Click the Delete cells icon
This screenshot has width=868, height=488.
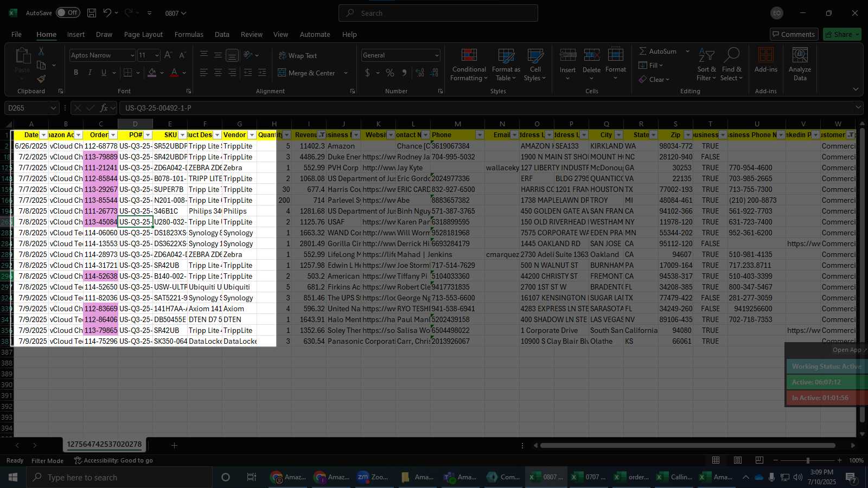(591, 55)
